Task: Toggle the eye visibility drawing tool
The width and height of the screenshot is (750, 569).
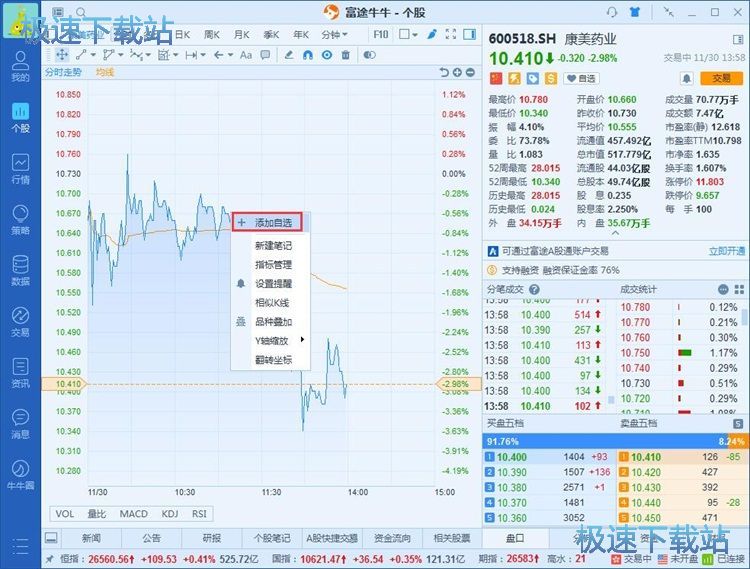Action: [x=327, y=55]
